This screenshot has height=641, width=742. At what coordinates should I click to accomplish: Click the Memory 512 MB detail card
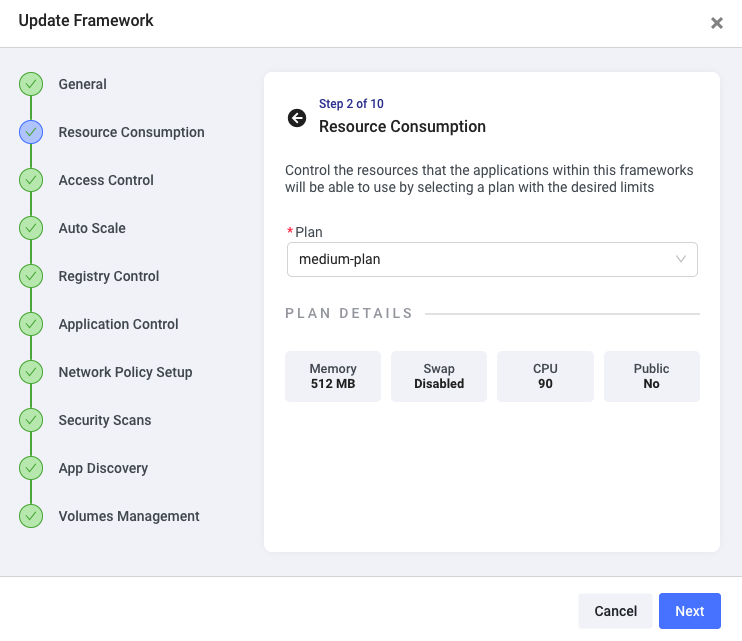pyautogui.click(x=333, y=376)
